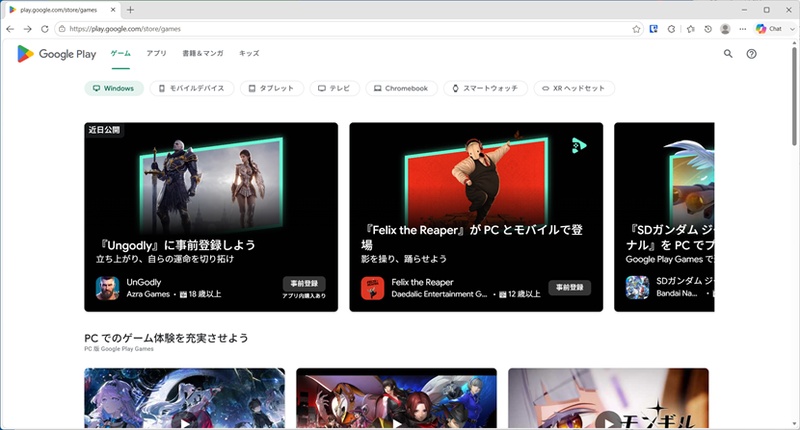Expand the Copilot sidebar chevron
The height and width of the screenshot is (430, 800).
[x=792, y=29]
